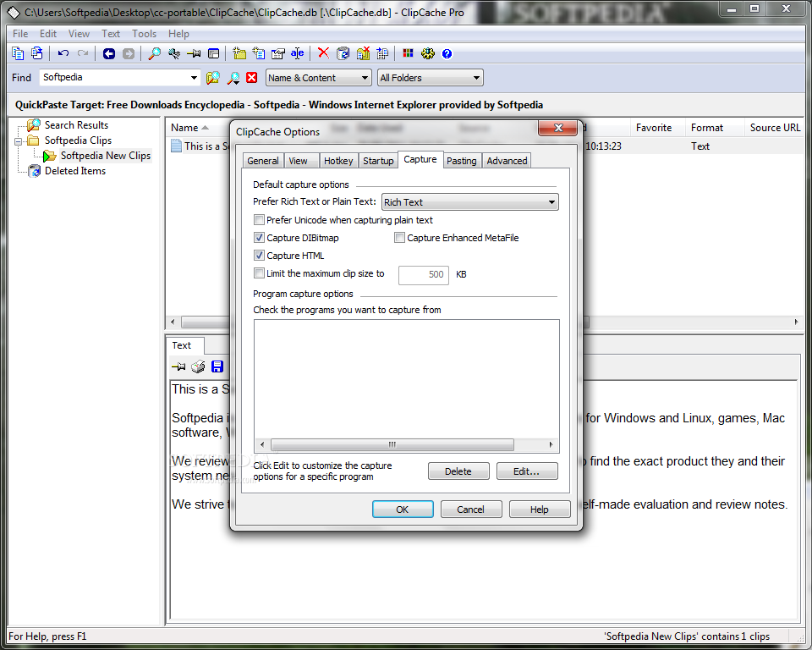Enable Prefer Unicode when capturing plain text
The height and width of the screenshot is (650, 812).
(259, 220)
